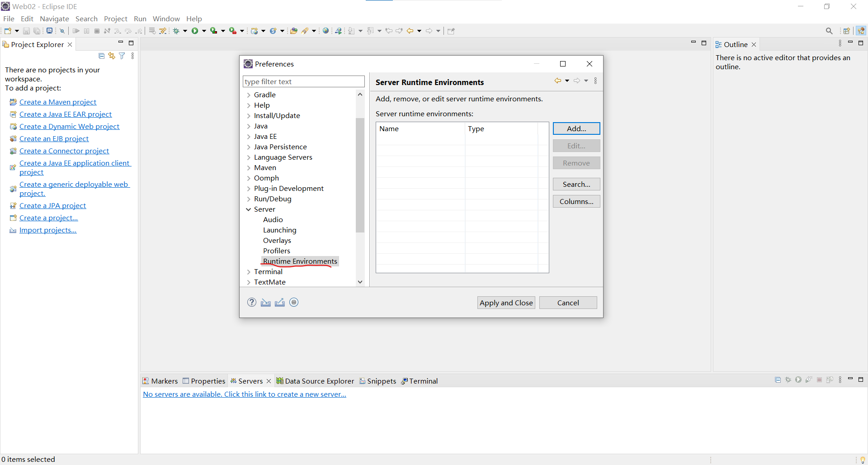Click the Search flashlight icon in the toolbar
This screenshot has height=465, width=868.
pyautogui.click(x=305, y=31)
